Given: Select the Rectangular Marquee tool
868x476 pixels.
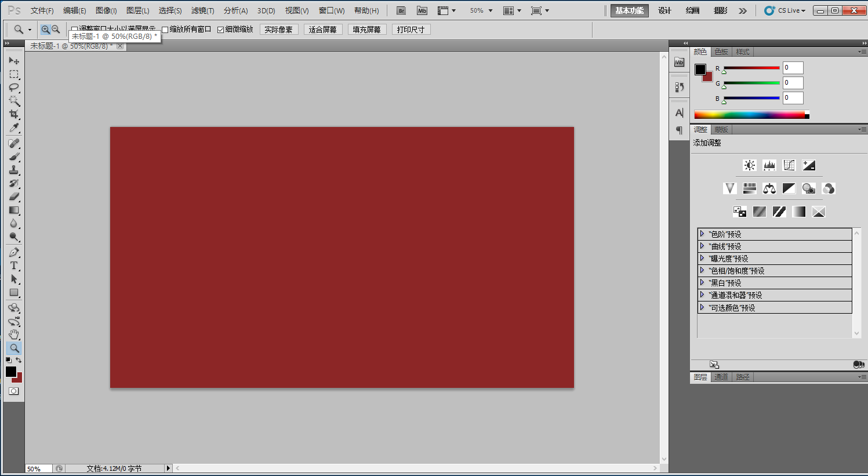Looking at the screenshot, I should click(x=14, y=74).
